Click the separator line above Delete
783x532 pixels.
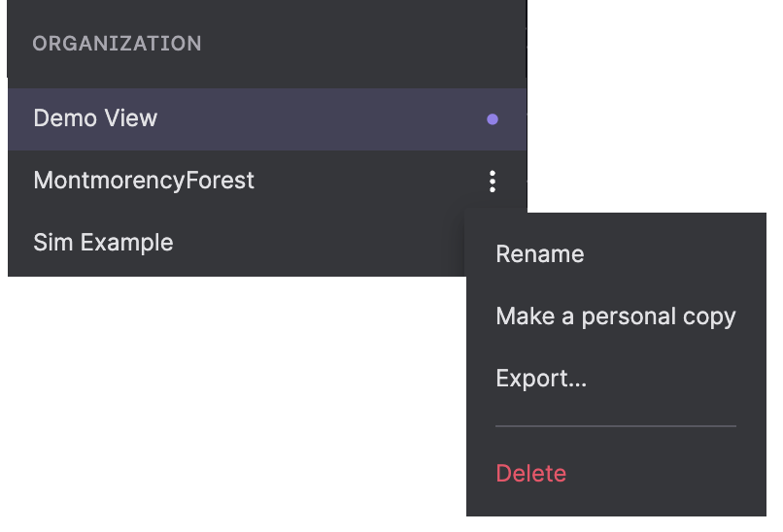coord(615,425)
